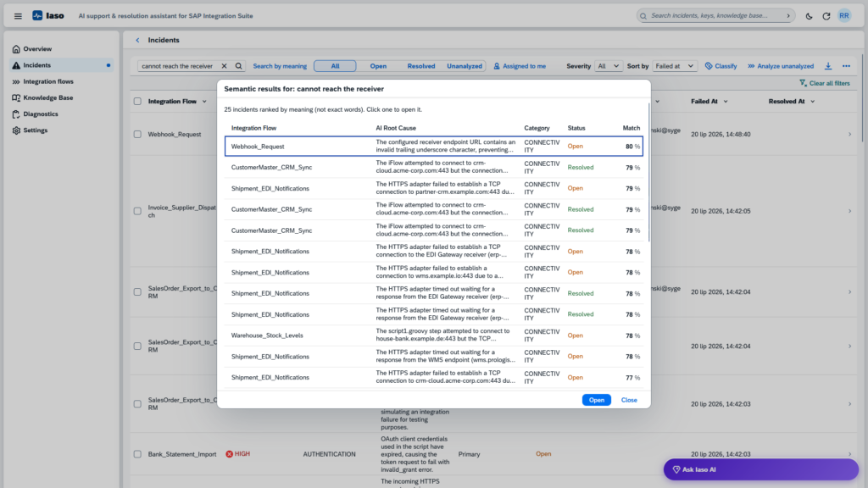Tick the Webhook_Request row checkbox
Screen dimensions: 868x488
coord(137,135)
